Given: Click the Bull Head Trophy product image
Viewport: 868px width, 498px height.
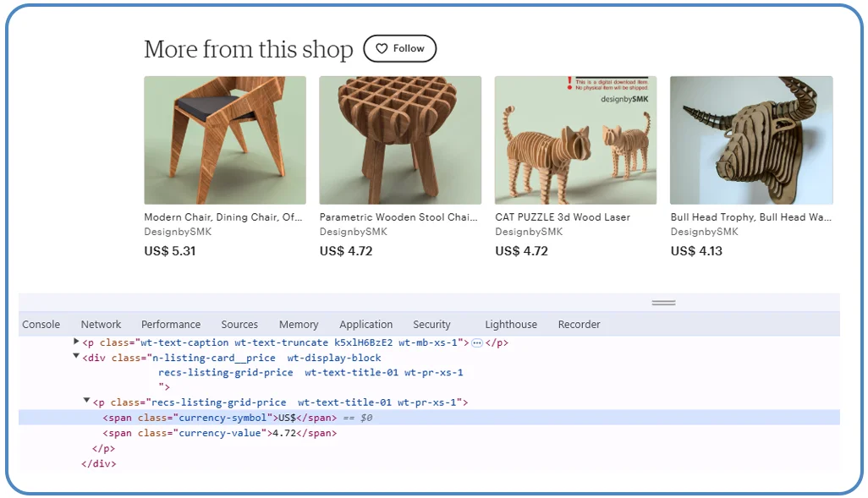Looking at the screenshot, I should (750, 139).
